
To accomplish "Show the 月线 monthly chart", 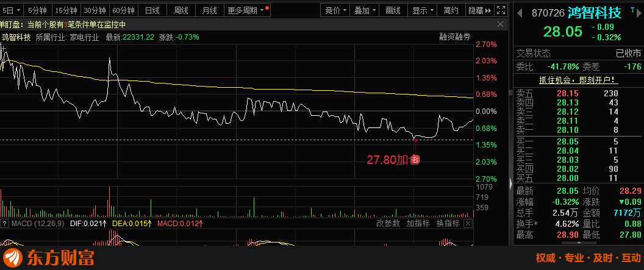I will pyautogui.click(x=210, y=11).
